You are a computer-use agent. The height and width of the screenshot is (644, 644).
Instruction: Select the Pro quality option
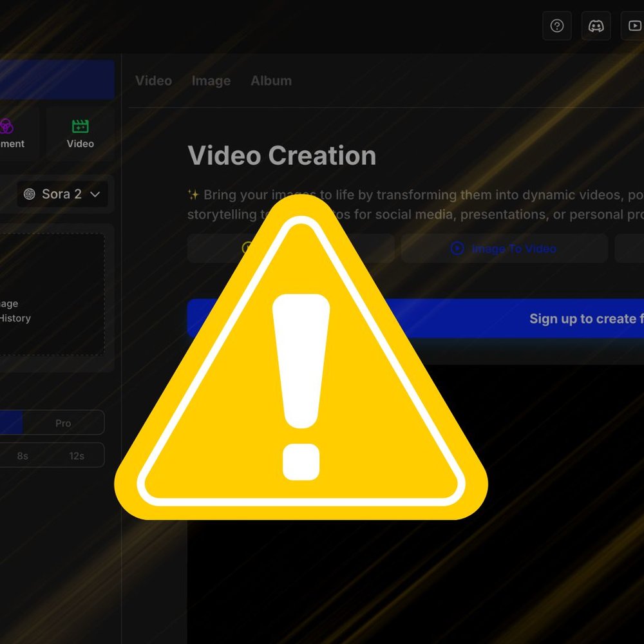tap(63, 423)
